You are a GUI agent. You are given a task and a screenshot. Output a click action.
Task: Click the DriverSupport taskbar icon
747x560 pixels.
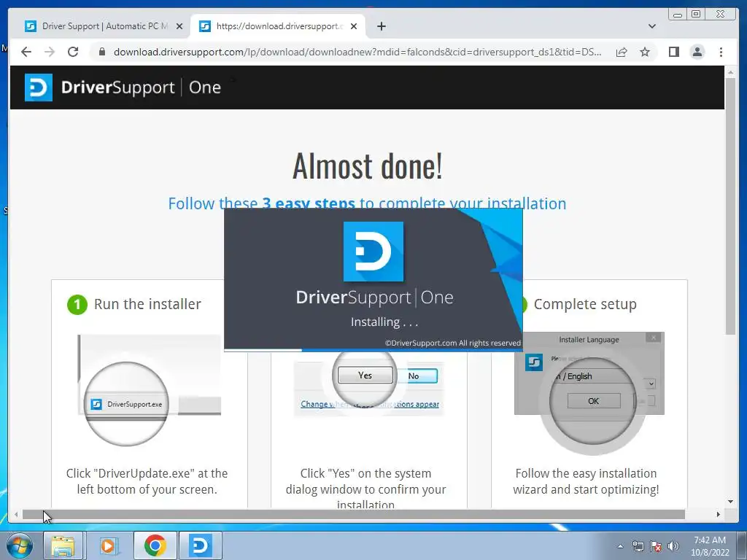(x=201, y=545)
